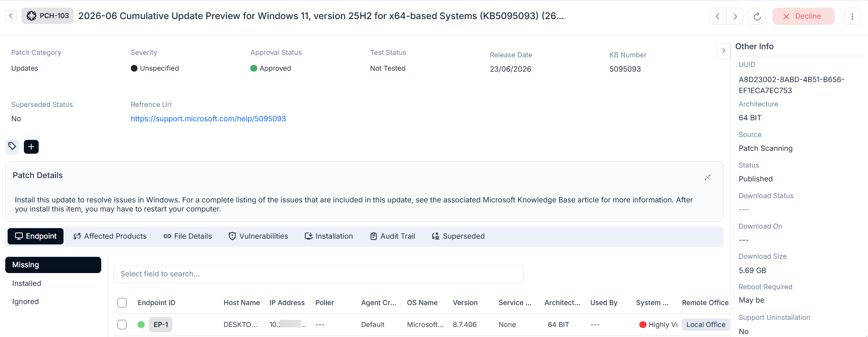Viewport: 868px width, 337px height.
Task: Click the Poller column header
Action: pos(325,303)
